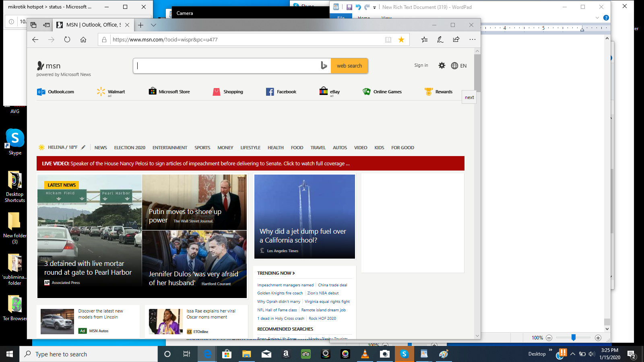Open the eBay shortcut link

pyautogui.click(x=330, y=92)
